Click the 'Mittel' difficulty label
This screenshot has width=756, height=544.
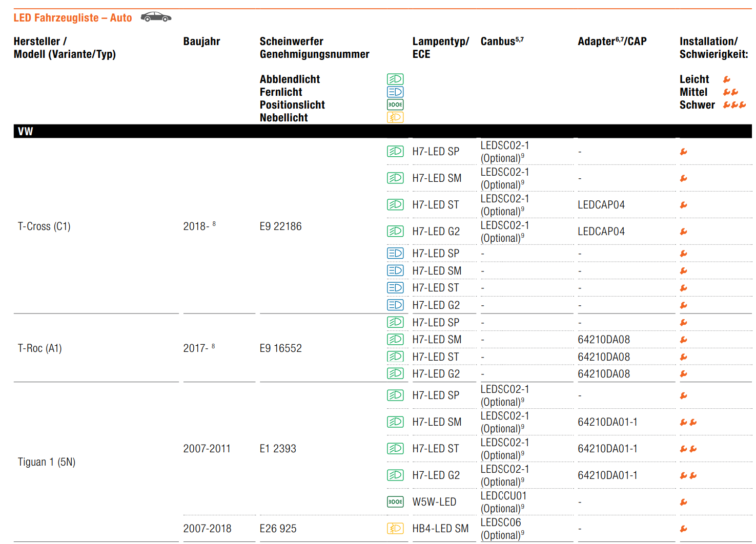coord(693,92)
